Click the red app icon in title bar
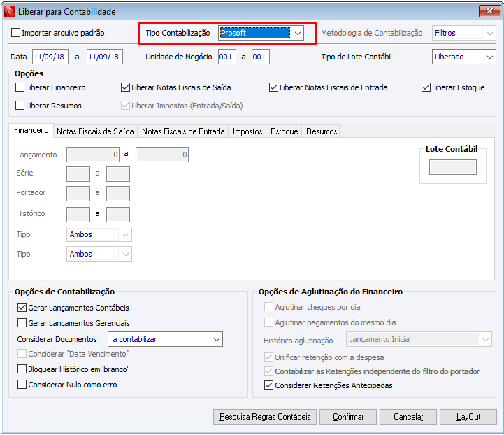 [x=10, y=12]
